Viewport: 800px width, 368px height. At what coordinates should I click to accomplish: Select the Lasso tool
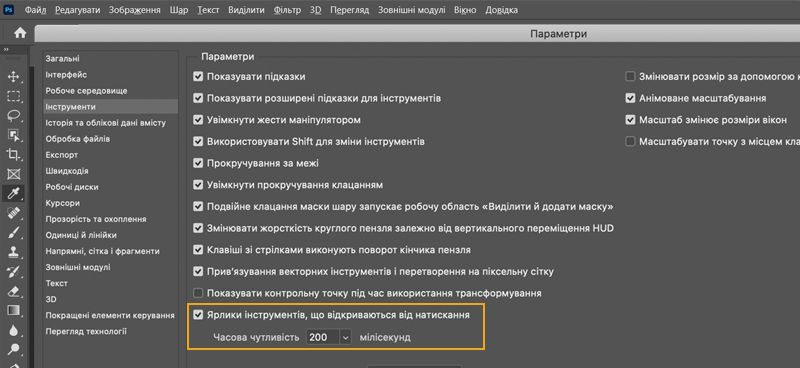13,116
